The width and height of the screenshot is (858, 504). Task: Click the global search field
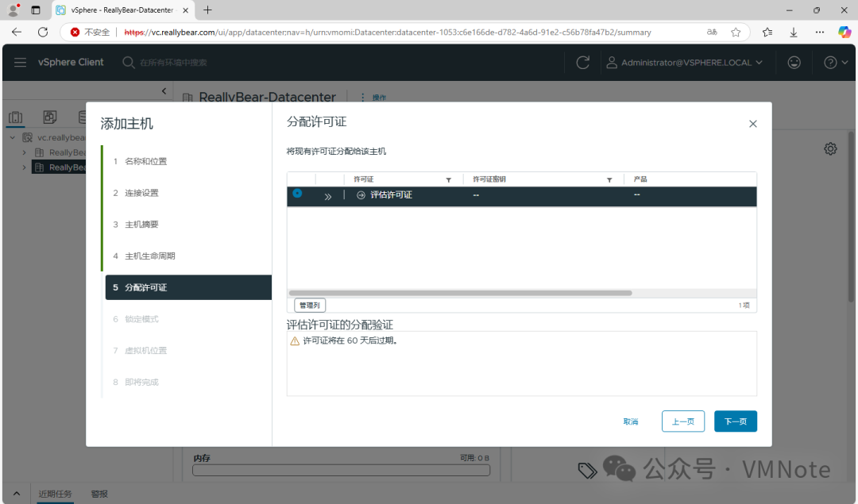[x=173, y=63]
